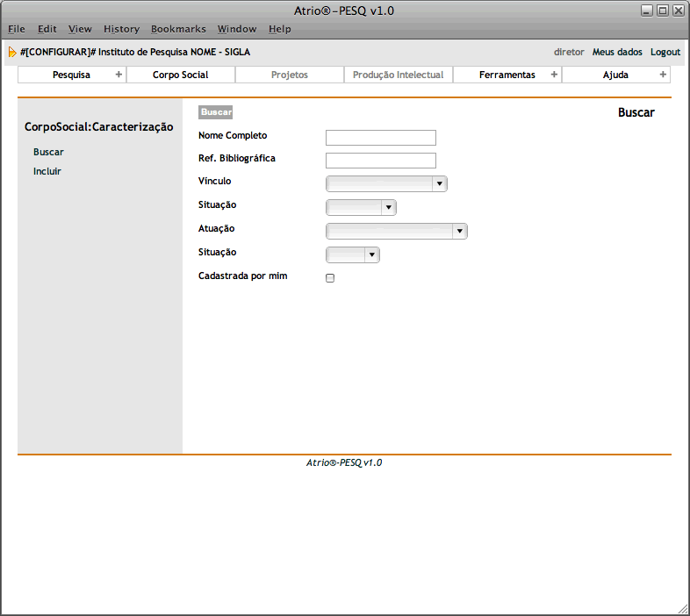Click the orange arrow icon beside institute name
Viewport: 690px width, 616px height.
coord(12,52)
